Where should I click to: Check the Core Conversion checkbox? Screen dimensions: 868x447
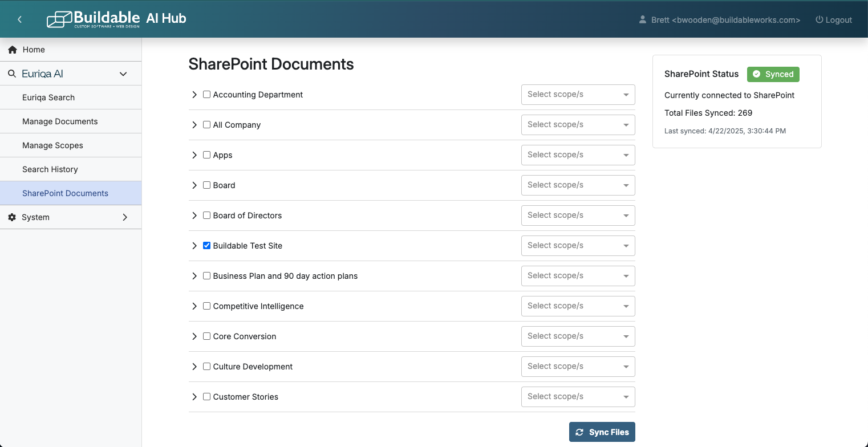(207, 336)
